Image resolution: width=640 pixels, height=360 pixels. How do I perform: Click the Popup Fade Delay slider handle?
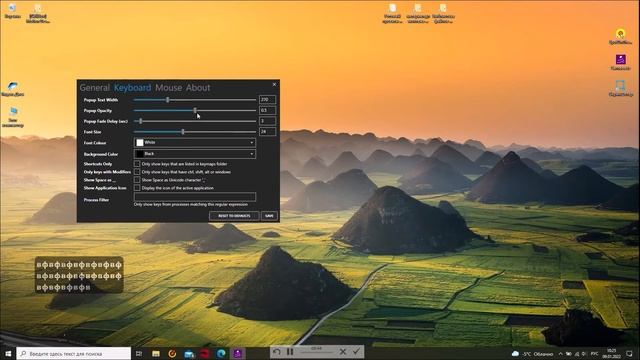pyautogui.click(x=140, y=121)
